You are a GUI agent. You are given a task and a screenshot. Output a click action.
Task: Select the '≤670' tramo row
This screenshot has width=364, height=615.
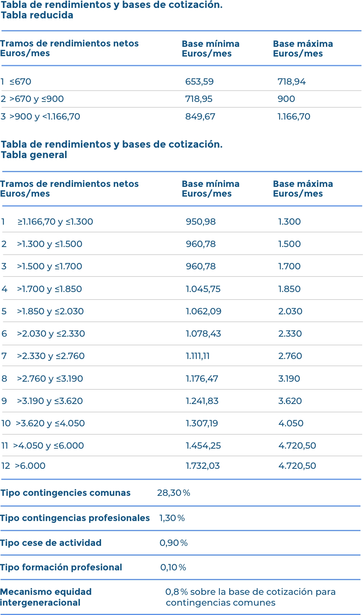tap(20, 82)
